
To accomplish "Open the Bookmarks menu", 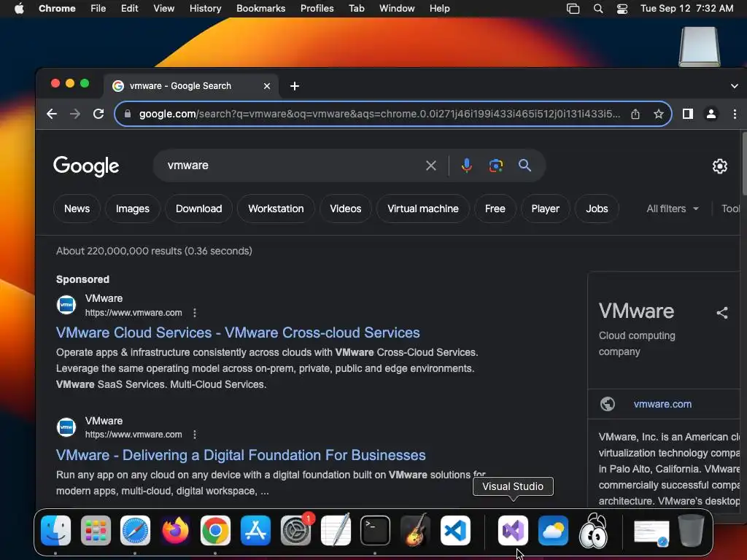I will click(260, 9).
